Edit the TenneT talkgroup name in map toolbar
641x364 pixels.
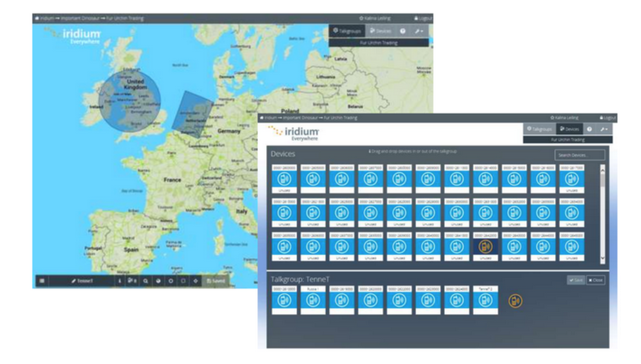click(82, 281)
